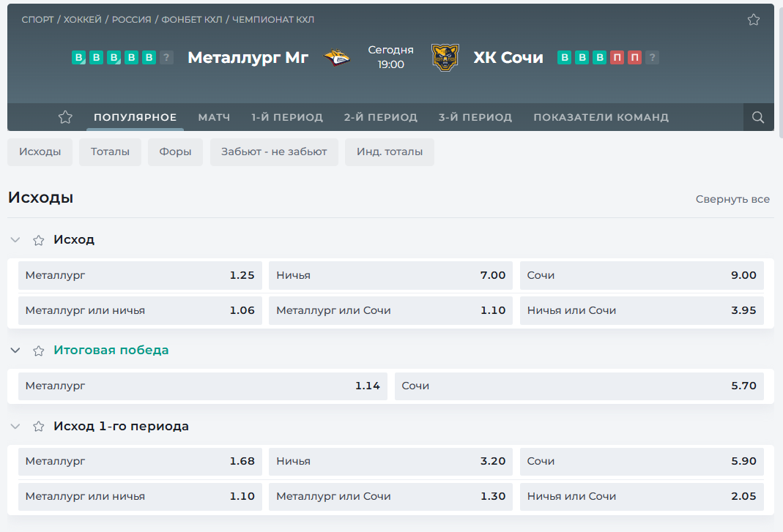Viewport: 783px width, 532px height.
Task: Collapse the Итоговая победа section chevron
Action: pyautogui.click(x=15, y=351)
